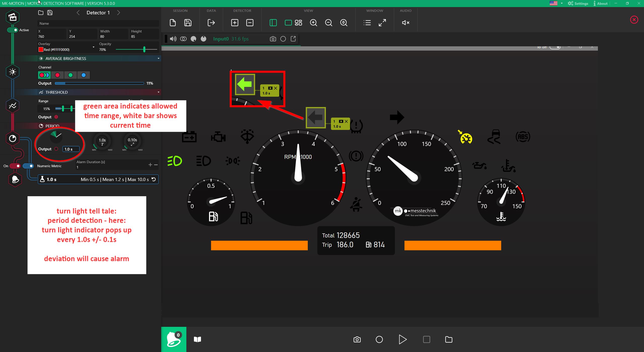Zoom in on the video view

314,23
